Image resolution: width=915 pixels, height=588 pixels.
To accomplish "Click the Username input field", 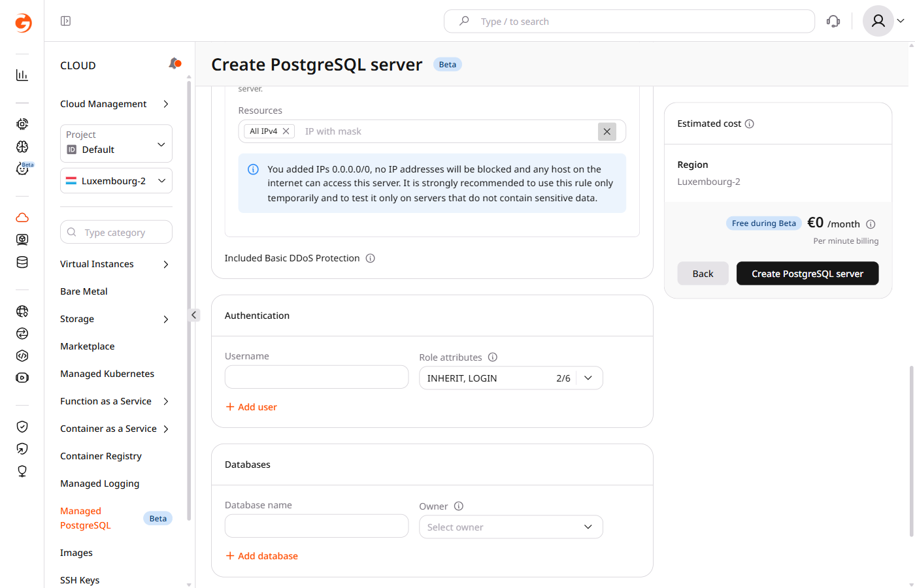I will coord(316,377).
